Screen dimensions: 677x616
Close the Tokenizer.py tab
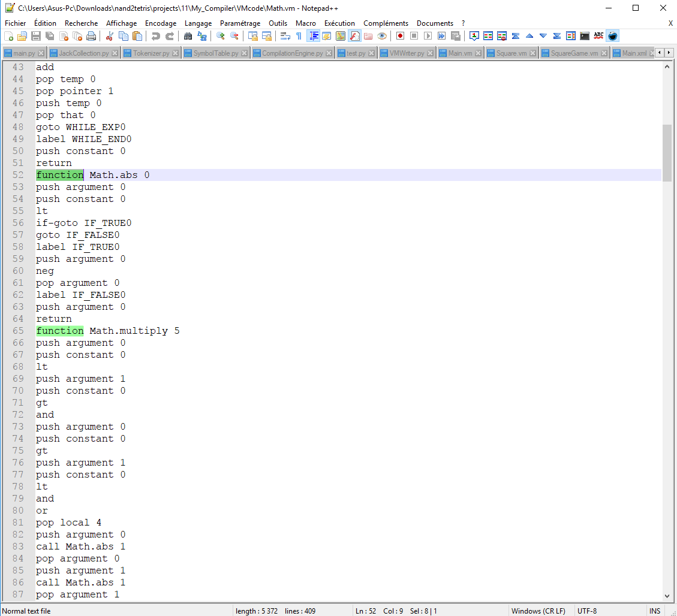pos(176,53)
